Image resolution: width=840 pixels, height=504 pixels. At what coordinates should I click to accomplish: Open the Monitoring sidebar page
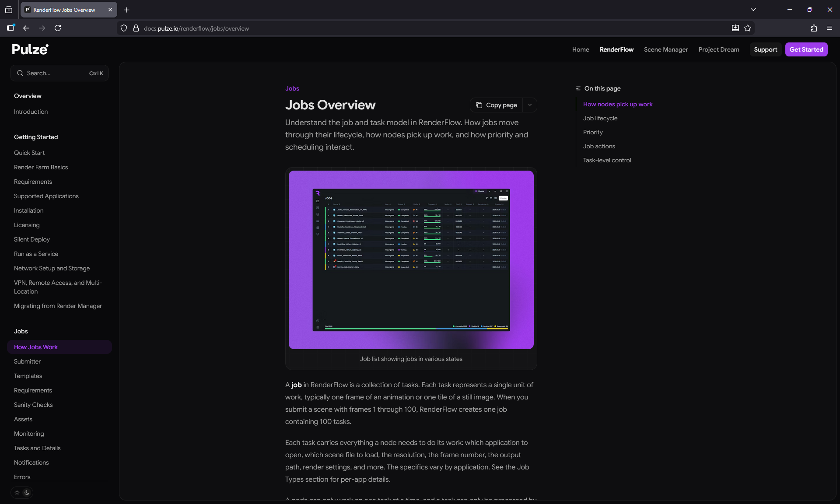click(x=29, y=434)
